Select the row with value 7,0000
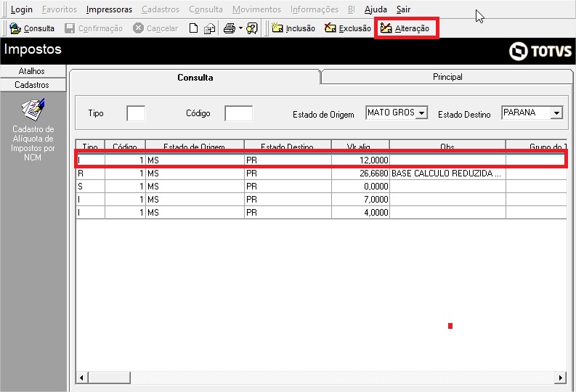 (321, 200)
